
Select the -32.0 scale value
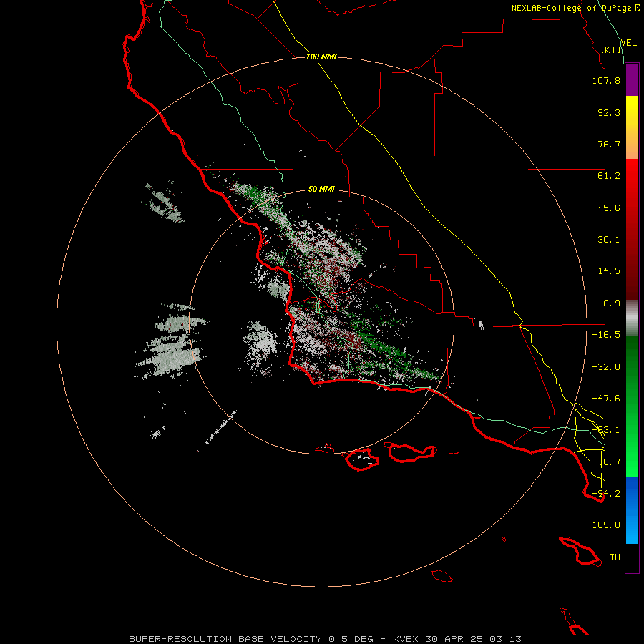coord(606,367)
